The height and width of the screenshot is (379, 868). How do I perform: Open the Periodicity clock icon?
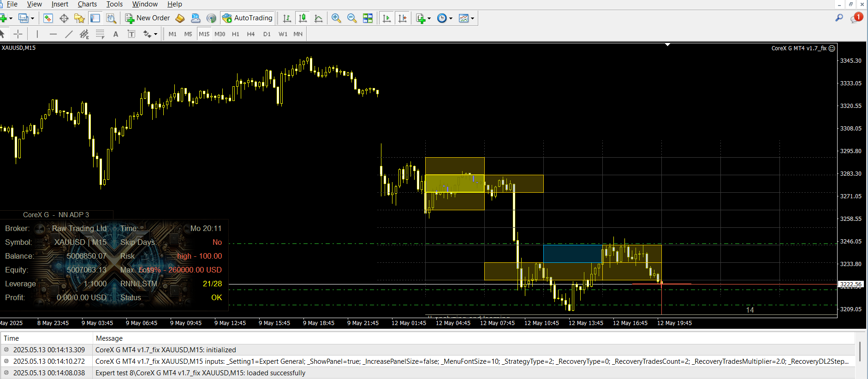pos(442,18)
